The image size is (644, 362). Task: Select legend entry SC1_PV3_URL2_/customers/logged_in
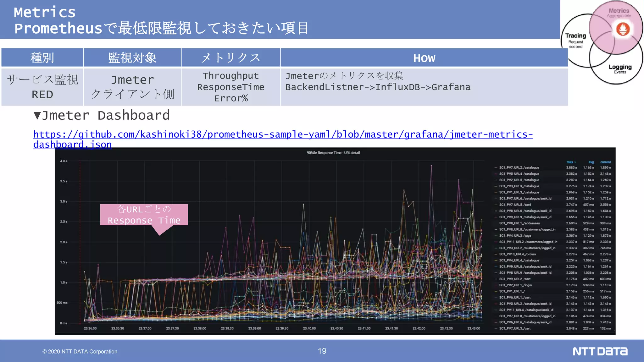click(x=527, y=248)
